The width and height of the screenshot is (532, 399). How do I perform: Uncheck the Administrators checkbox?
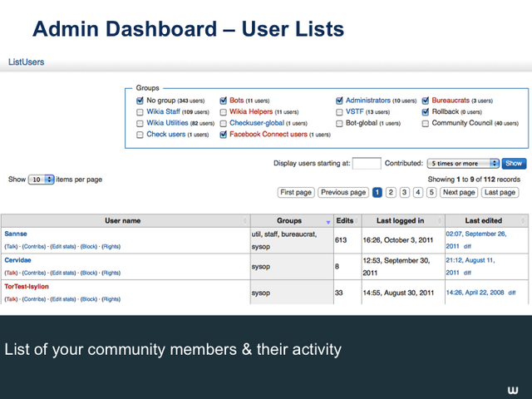tap(339, 101)
